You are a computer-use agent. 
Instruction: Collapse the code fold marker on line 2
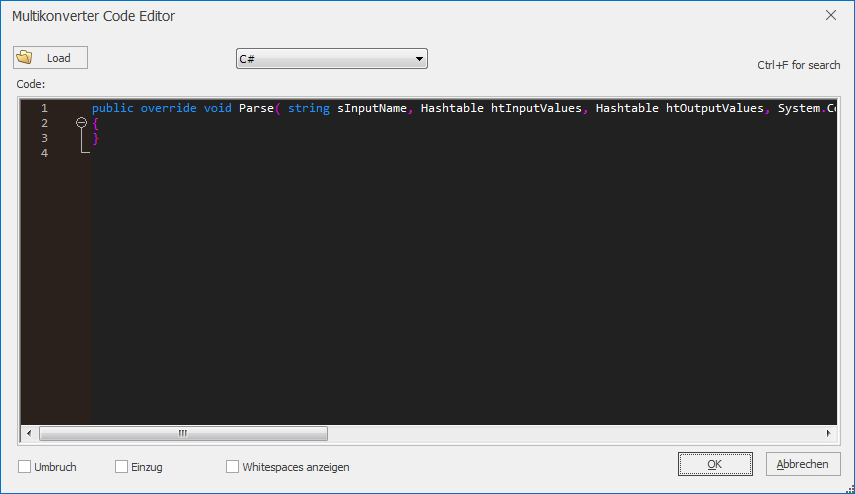pos(81,123)
